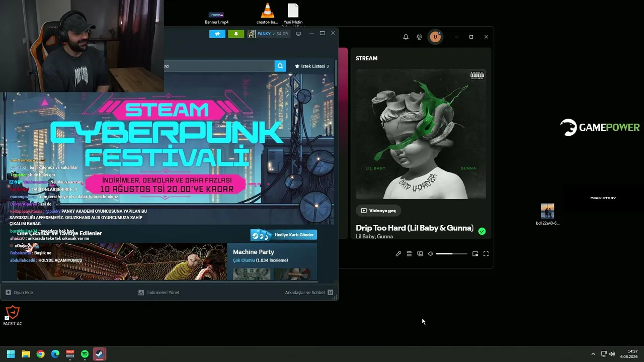Adjust the Spotify volume slider
This screenshot has width=644, height=362.
[451, 254]
